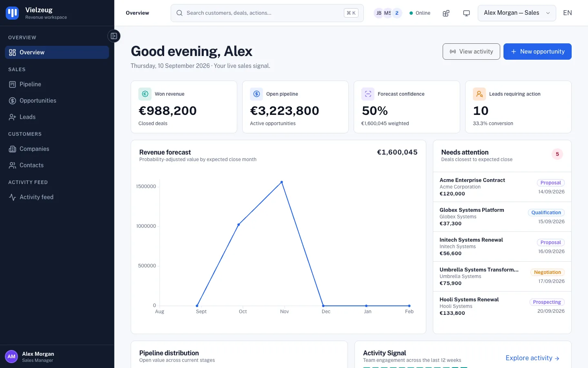Click the ⌘K shortcut badge
The height and width of the screenshot is (368, 588).
351,13
